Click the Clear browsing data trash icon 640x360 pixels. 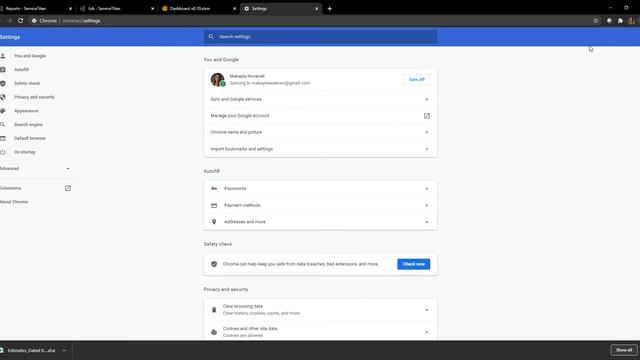tap(214, 310)
